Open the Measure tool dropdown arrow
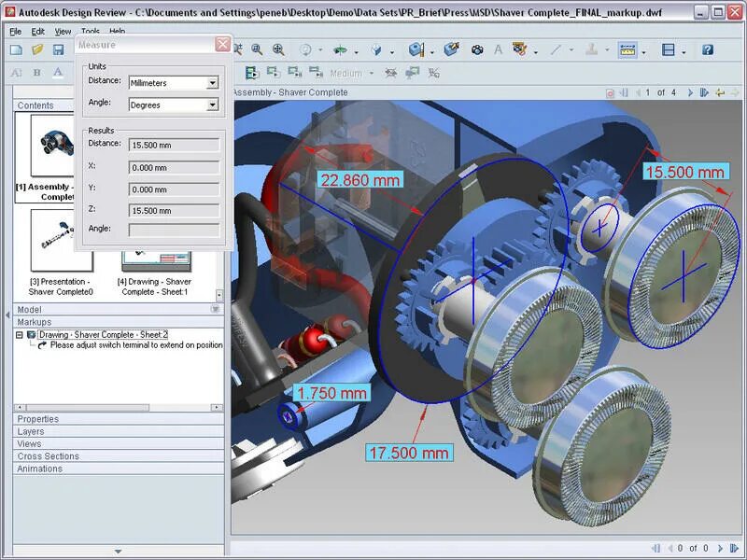This screenshot has height=560, width=747. pyautogui.click(x=643, y=52)
